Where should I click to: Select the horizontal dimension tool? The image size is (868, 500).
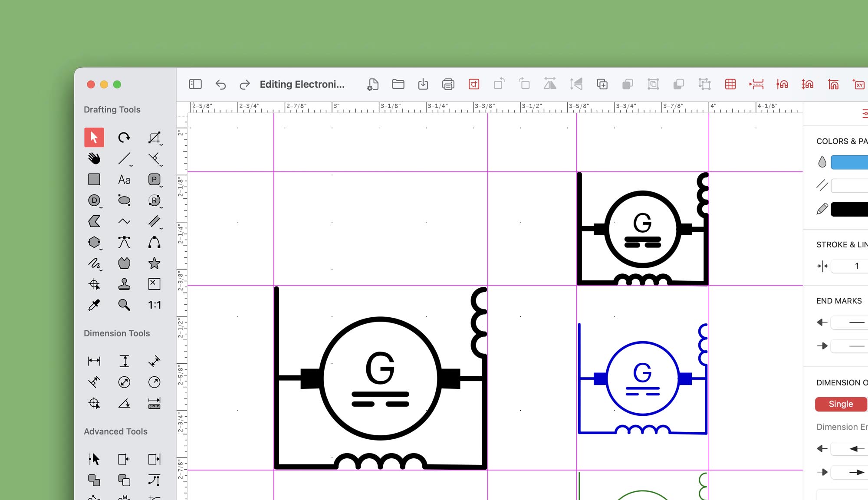(94, 361)
